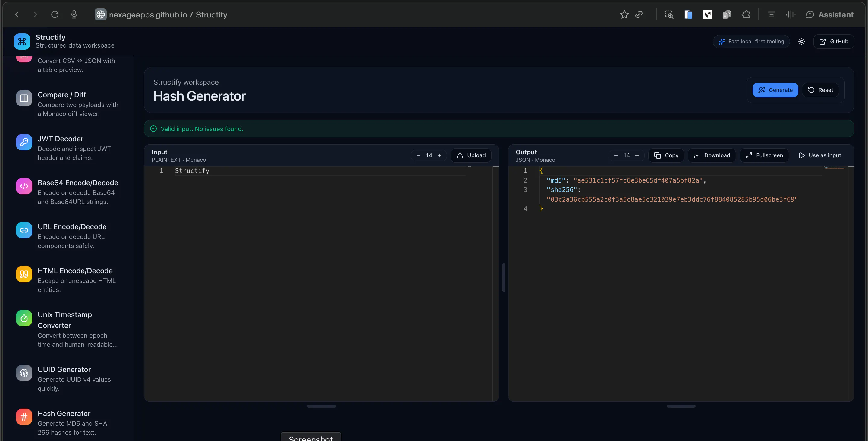
Task: Open Base64 Encode/Decode from the sidebar
Action: 68,192
